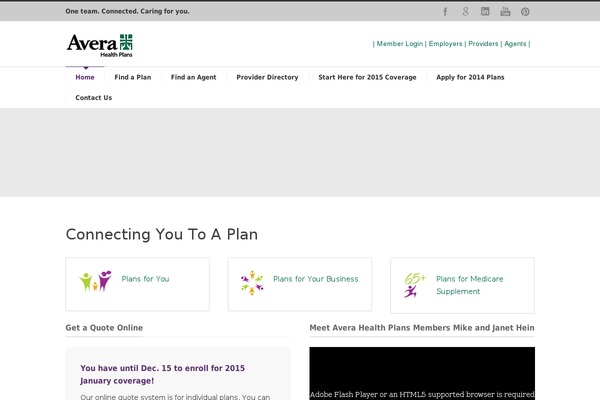Viewport: 600px width, 400px height.
Task: Open Start Here for 2015 Coverage
Action: 367,77
